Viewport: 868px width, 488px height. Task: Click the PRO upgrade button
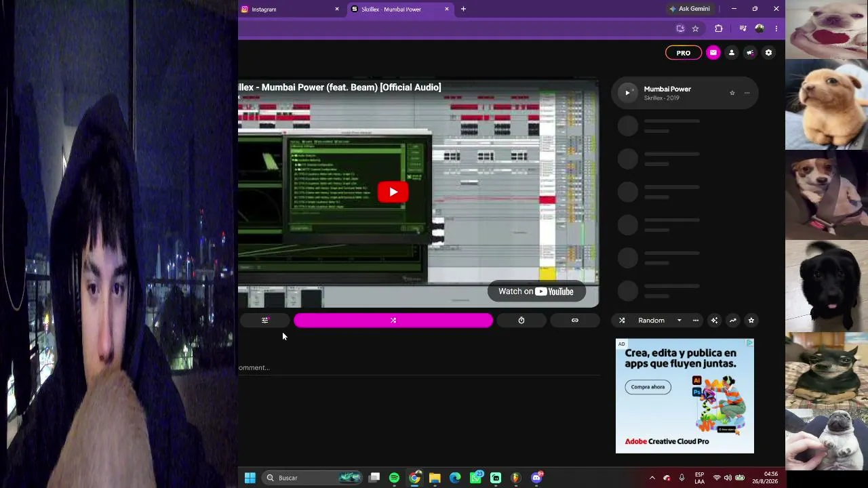684,53
